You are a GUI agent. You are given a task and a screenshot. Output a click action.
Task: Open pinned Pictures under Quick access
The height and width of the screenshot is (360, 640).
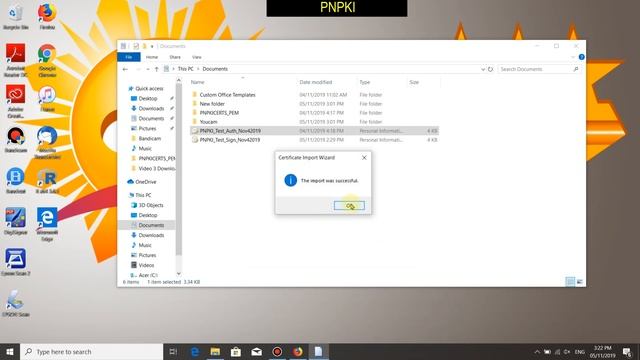coord(147,129)
